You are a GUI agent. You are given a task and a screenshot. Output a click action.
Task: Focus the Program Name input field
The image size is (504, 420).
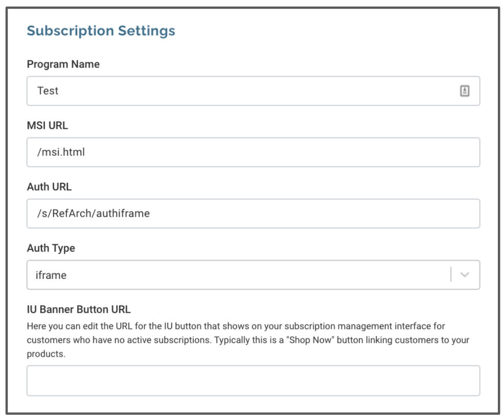tap(254, 91)
